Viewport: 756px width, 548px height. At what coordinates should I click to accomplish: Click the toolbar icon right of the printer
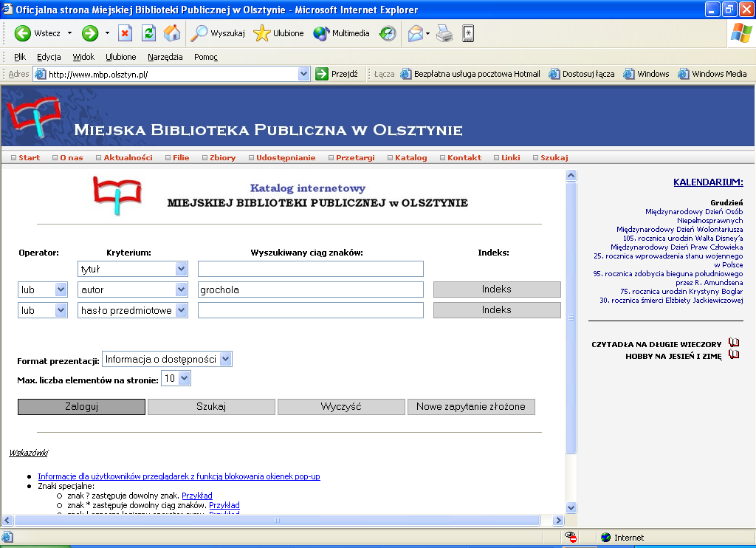tap(468, 33)
